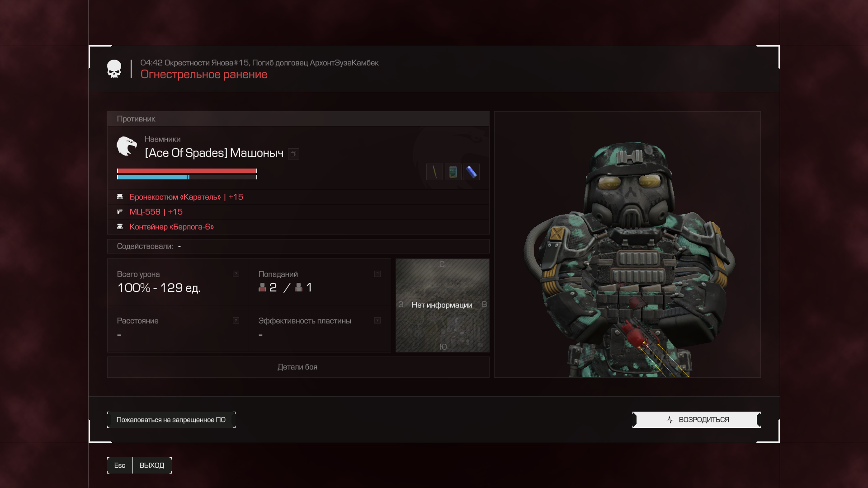Click the skull death icon
The width and height of the screenshot is (868, 488).
(x=114, y=69)
